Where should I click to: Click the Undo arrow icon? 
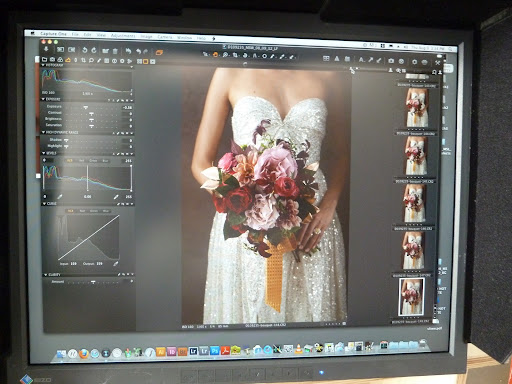(x=139, y=51)
